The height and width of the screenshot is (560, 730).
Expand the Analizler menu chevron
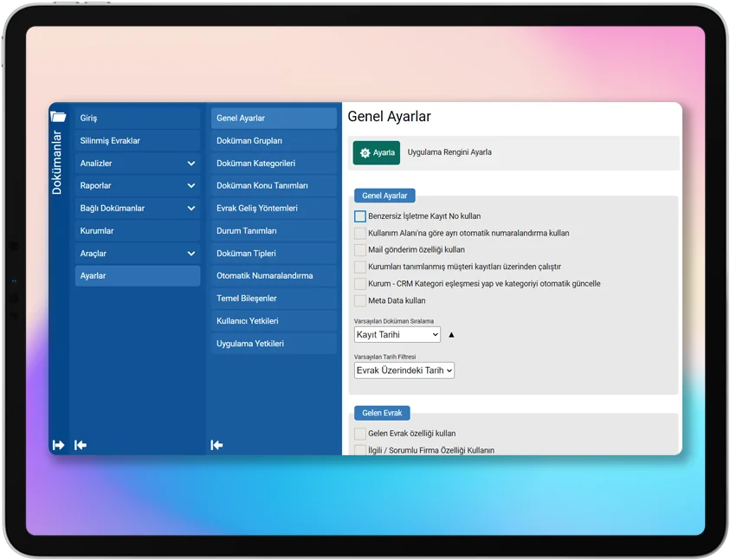191,164
